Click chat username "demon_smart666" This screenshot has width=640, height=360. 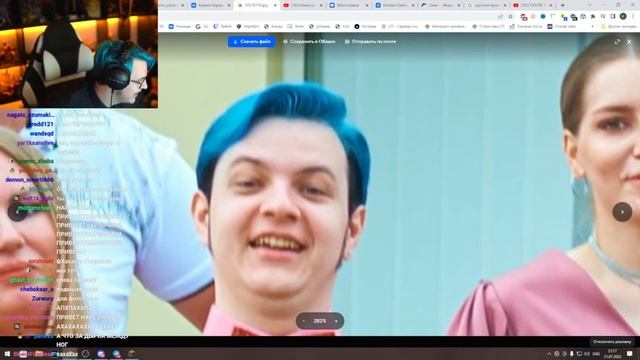pyautogui.click(x=29, y=180)
